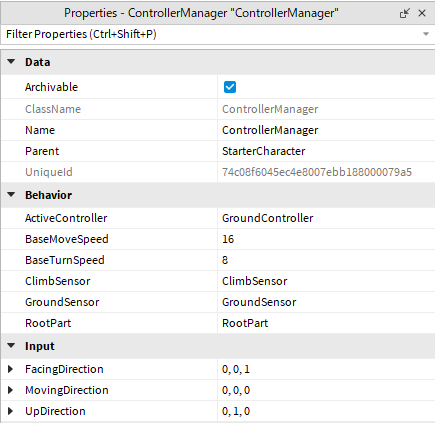Image resolution: width=435 pixels, height=423 pixels.
Task: Open the filter properties dropdown arrow
Action: click(426, 34)
